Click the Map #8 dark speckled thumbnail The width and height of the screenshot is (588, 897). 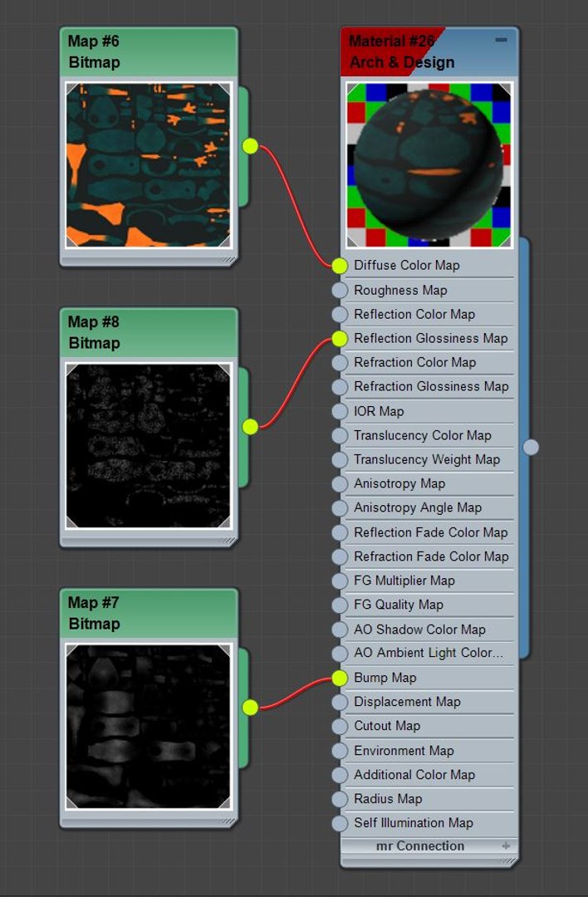(149, 446)
